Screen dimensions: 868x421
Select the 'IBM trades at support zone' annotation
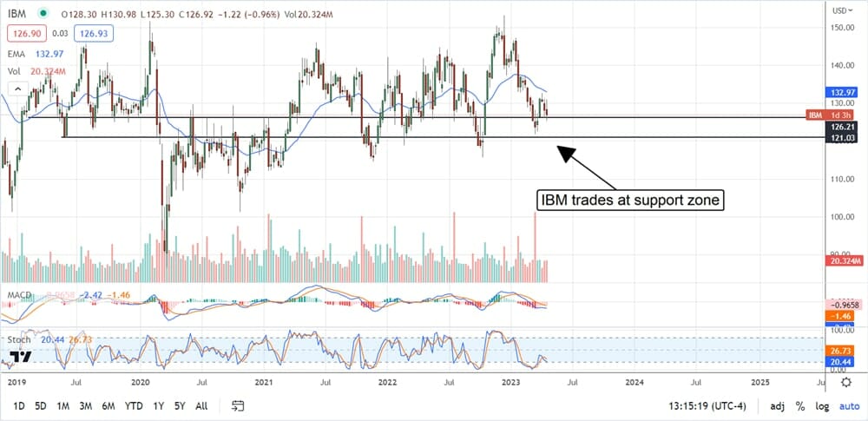click(x=631, y=201)
